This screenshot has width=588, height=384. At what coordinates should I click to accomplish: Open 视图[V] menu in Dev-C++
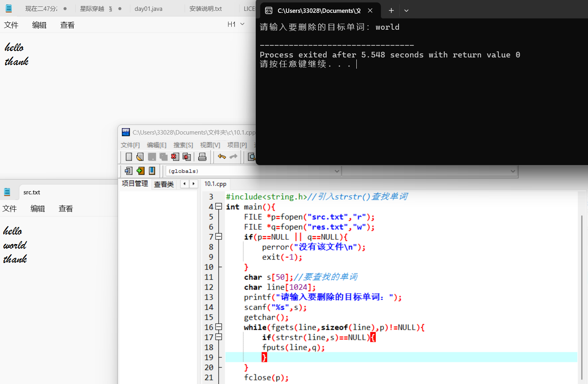[x=210, y=145]
